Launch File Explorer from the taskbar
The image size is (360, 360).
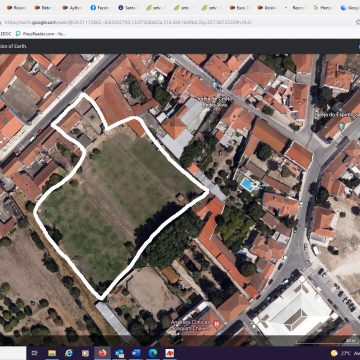(52, 353)
